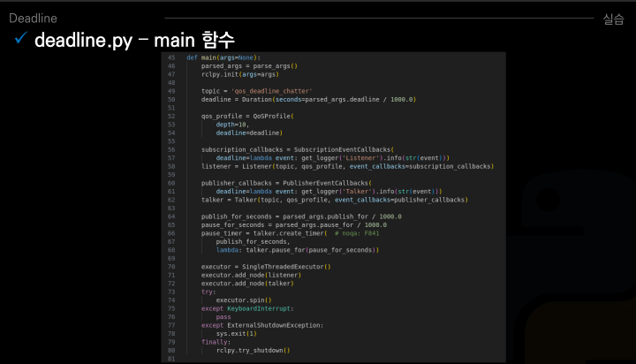The width and height of the screenshot is (636, 364).
Task: Select the 'depth=10,' argument line
Action: tap(232, 125)
